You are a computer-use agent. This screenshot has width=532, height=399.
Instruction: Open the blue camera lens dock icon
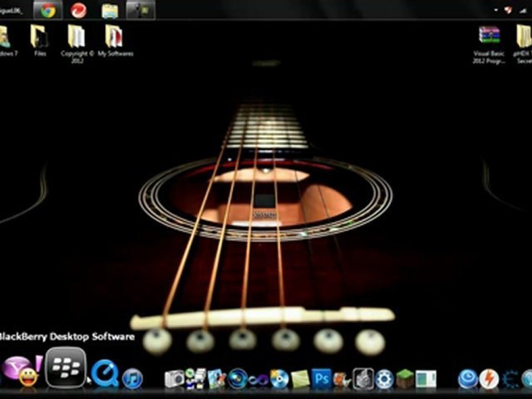coord(238,378)
